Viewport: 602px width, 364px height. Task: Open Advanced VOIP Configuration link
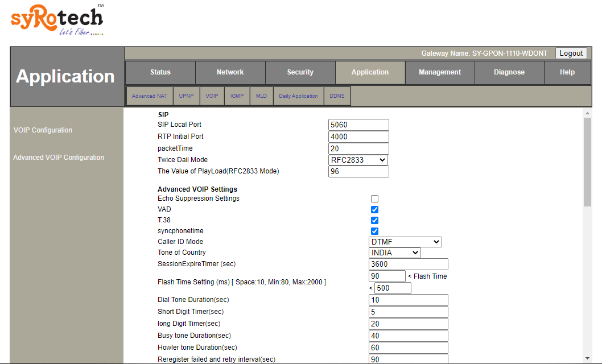pos(59,158)
